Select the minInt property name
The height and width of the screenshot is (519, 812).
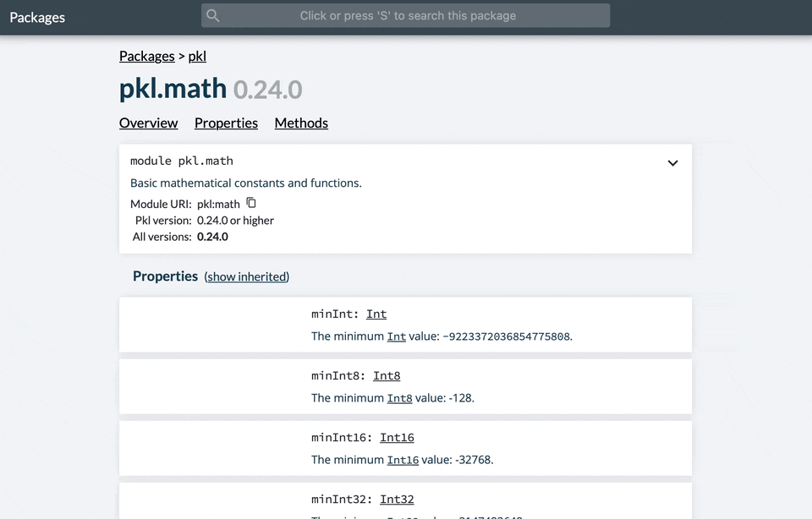[x=334, y=314]
